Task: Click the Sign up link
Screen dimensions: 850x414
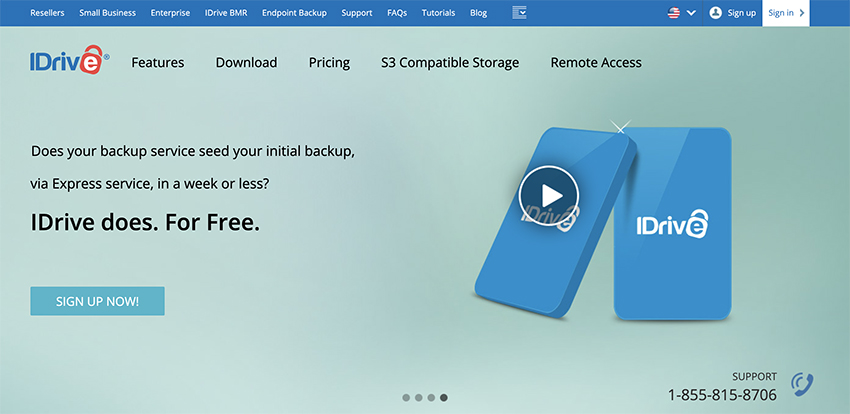Action: [x=742, y=13]
